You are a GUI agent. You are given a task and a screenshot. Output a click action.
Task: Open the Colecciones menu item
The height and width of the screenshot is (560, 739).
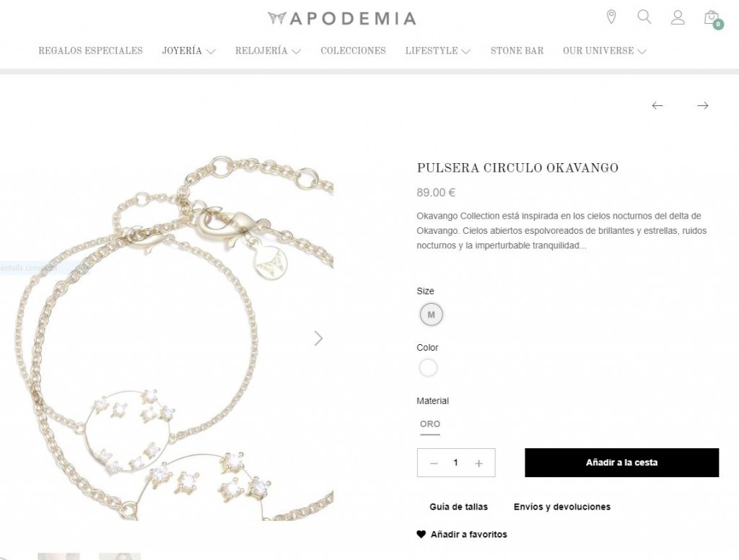point(353,51)
